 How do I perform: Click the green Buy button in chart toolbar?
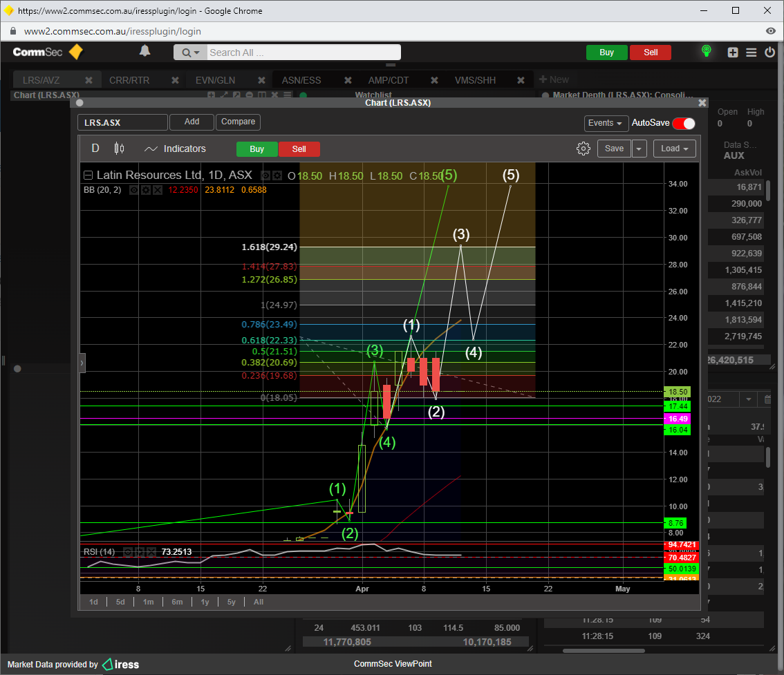tap(256, 149)
